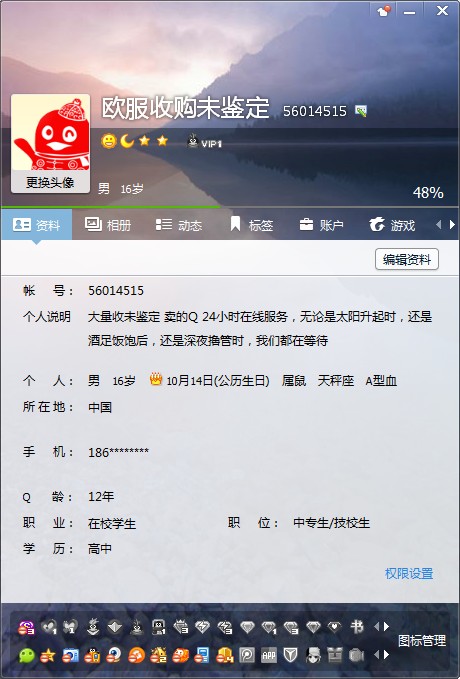Show next icons in bottom icon row
The image size is (460, 679).
click(x=386, y=655)
